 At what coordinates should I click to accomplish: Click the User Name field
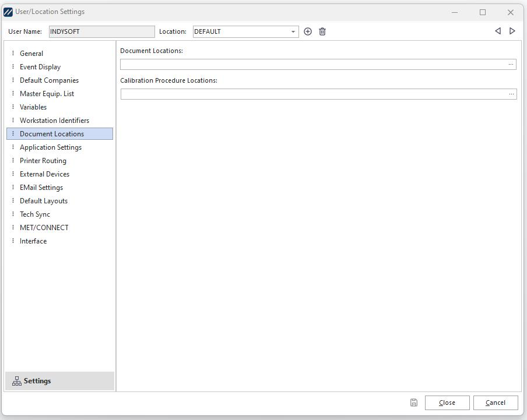(x=102, y=31)
